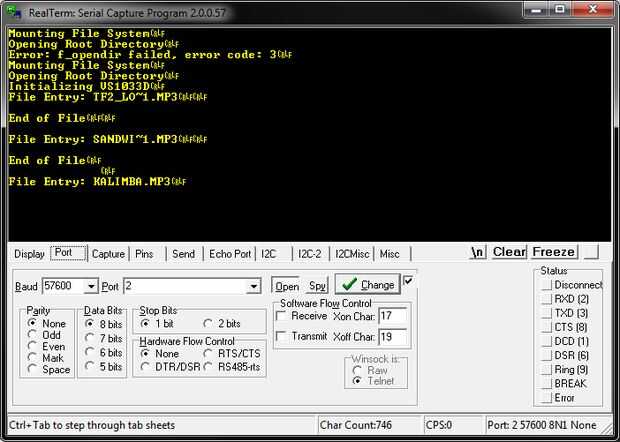Open the I2C tab
The height and width of the screenshot is (442, 620).
[269, 254]
